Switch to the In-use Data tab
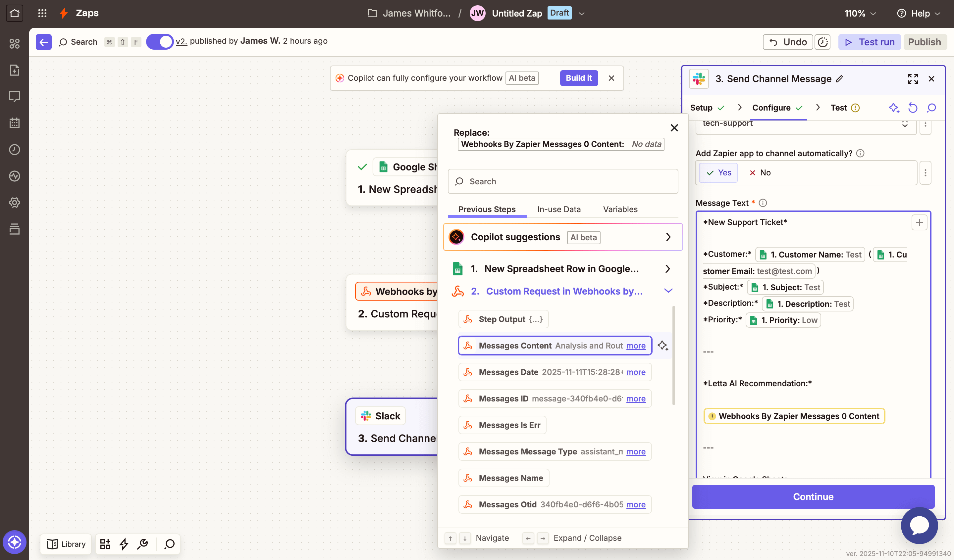Viewport: 954px width, 560px height. 559,209
